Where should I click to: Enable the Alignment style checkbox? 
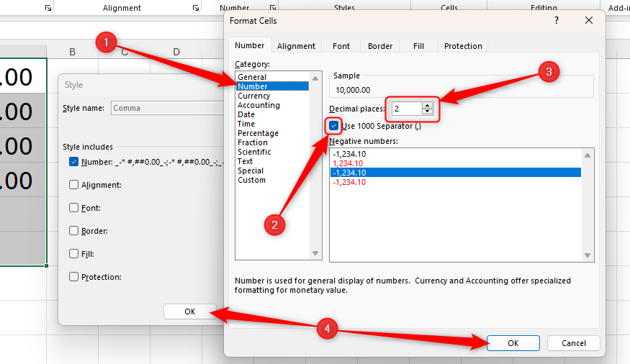click(x=73, y=185)
